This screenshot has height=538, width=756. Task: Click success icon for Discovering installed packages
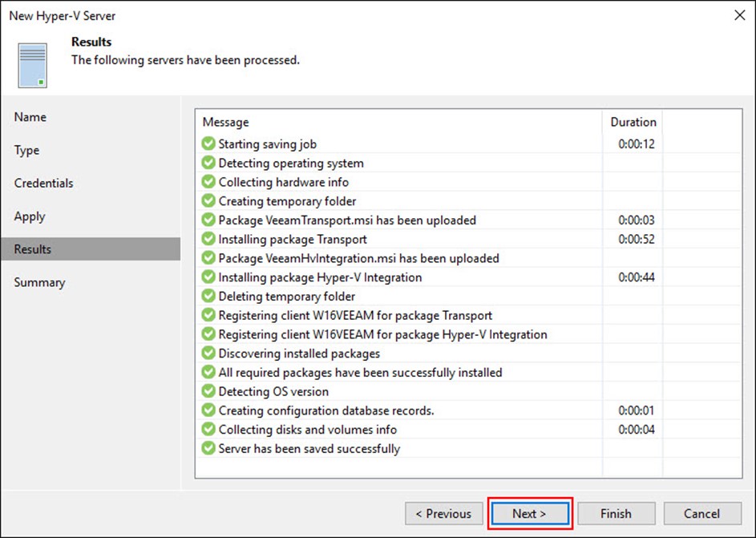click(208, 353)
